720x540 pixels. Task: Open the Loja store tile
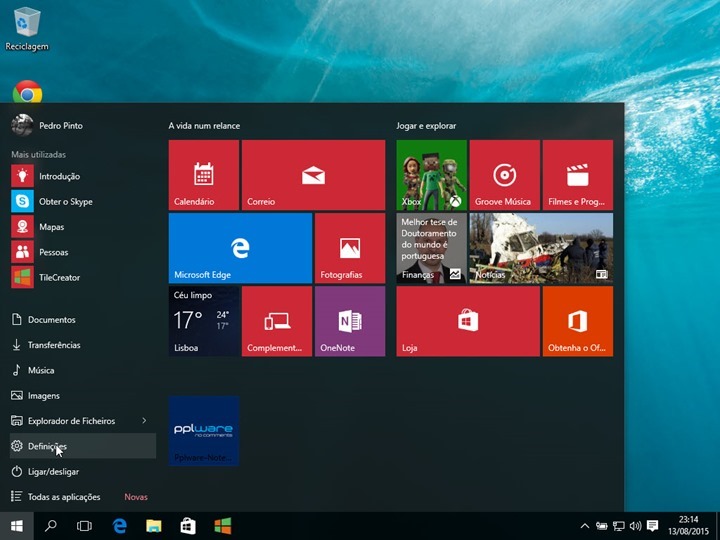pos(468,321)
